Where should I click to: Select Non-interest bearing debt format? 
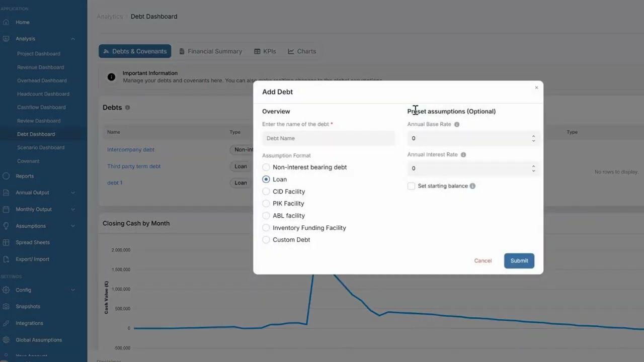pyautogui.click(x=266, y=167)
